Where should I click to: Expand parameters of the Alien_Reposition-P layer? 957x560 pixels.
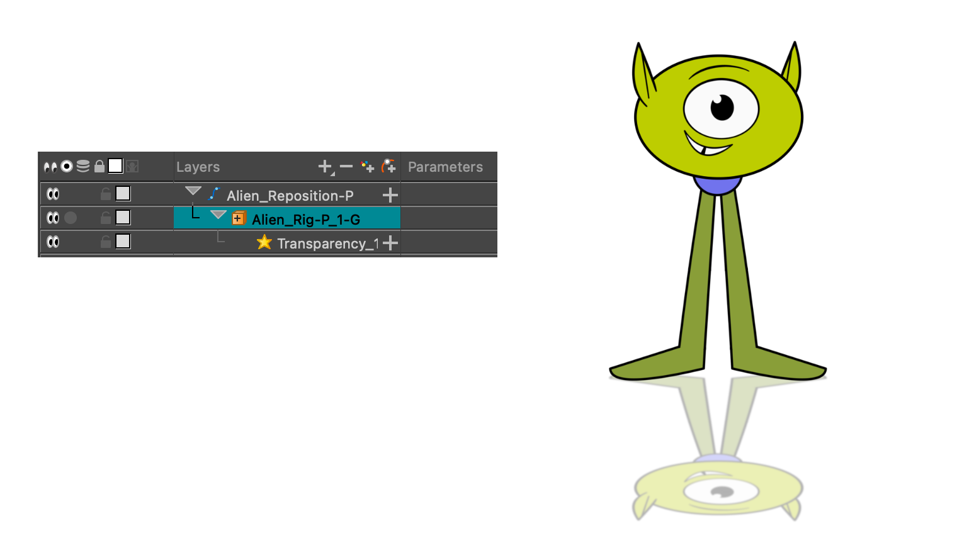tap(390, 195)
